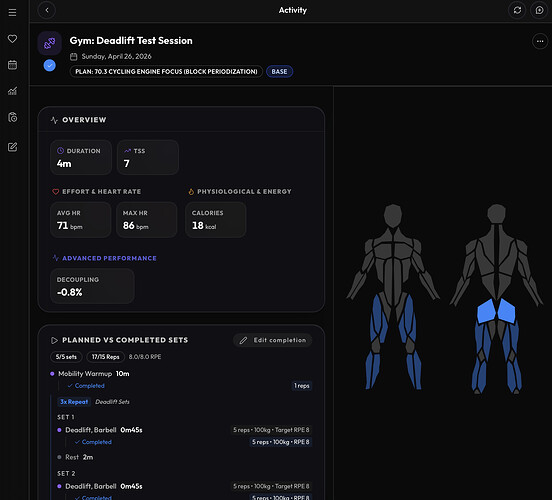This screenshot has width=552, height=500.
Task: Click highlighted glutes on back body diagram
Action: [x=496, y=311]
